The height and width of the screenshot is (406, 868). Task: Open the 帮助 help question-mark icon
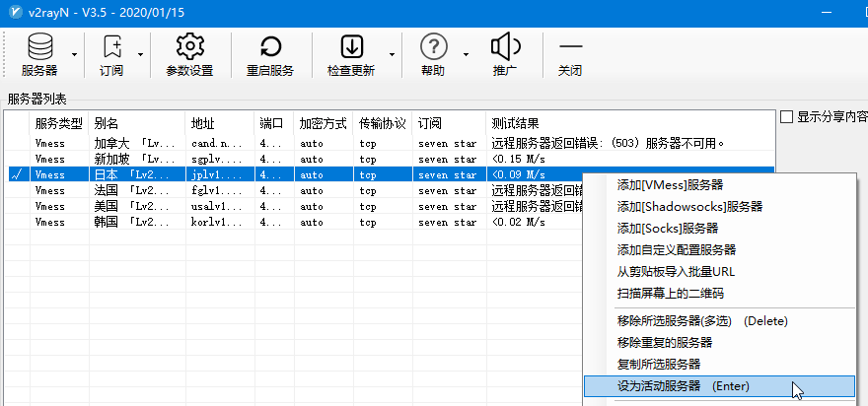(x=433, y=46)
